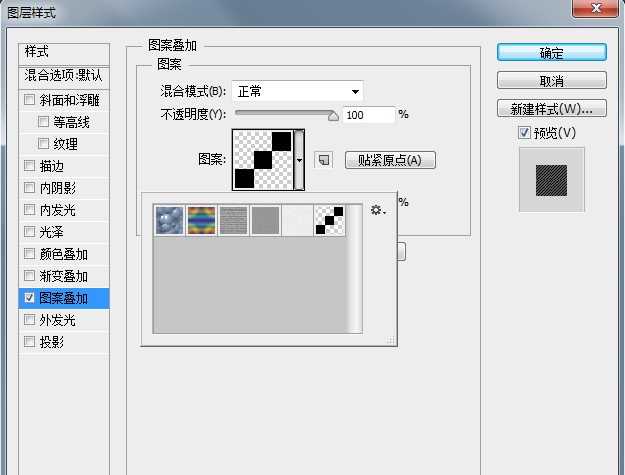Viewport: 625px width, 475px height.
Task: Select the diagonal black squares pattern
Action: [329, 220]
